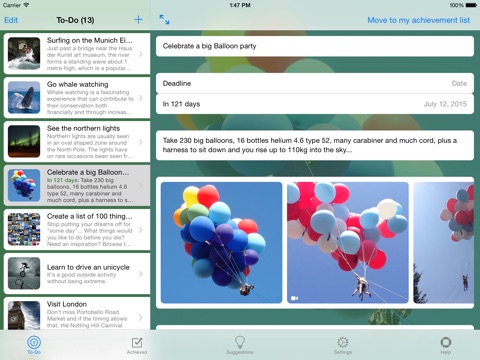
Task: Open the Help tab
Action: 446,345
